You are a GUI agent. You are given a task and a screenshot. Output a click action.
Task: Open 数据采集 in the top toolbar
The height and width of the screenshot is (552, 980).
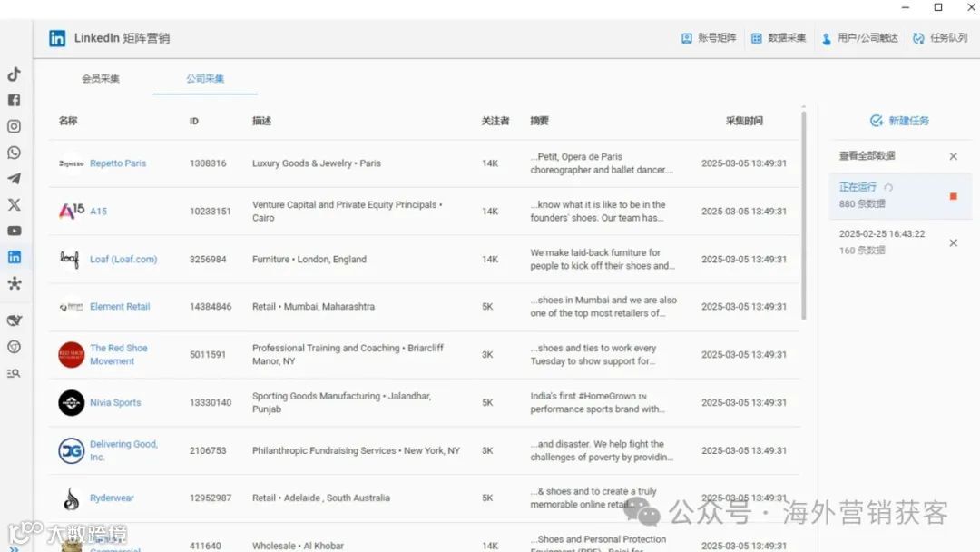tap(779, 38)
